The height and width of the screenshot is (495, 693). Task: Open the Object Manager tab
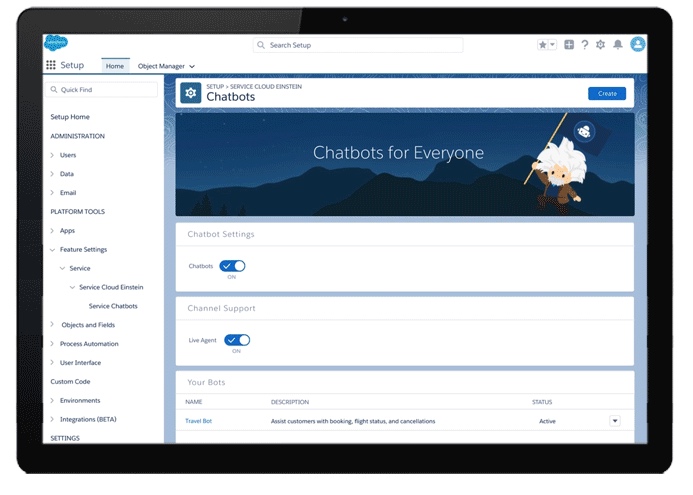pyautogui.click(x=161, y=66)
